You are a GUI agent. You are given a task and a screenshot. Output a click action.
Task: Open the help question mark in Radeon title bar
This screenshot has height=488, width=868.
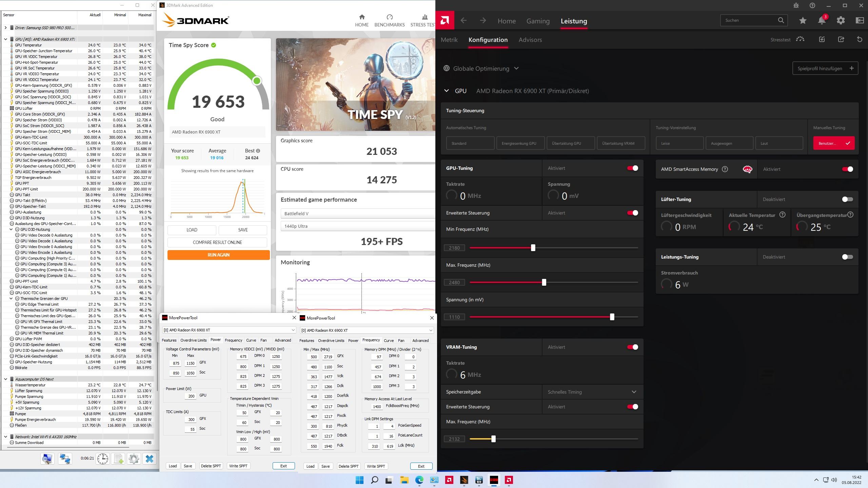tap(812, 5)
